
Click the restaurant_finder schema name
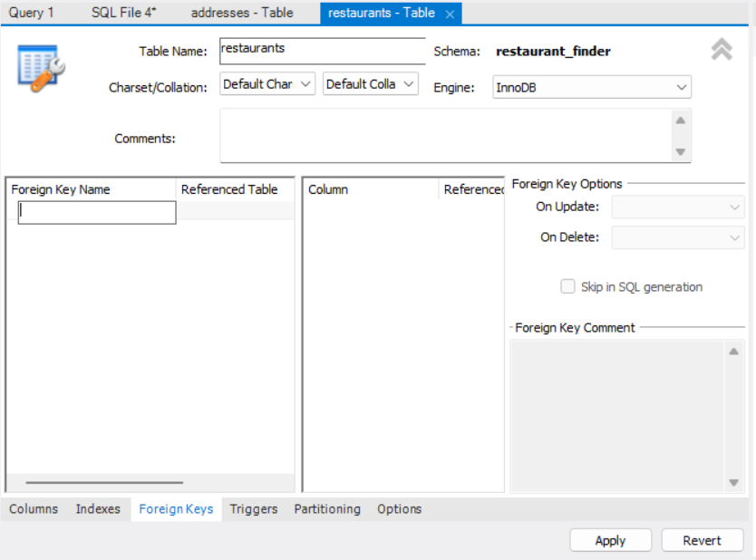[553, 51]
